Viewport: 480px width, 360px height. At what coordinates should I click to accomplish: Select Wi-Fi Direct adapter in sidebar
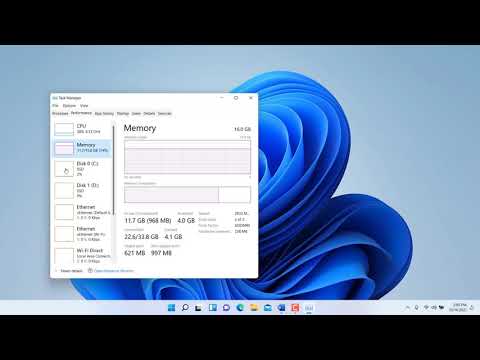(83, 255)
